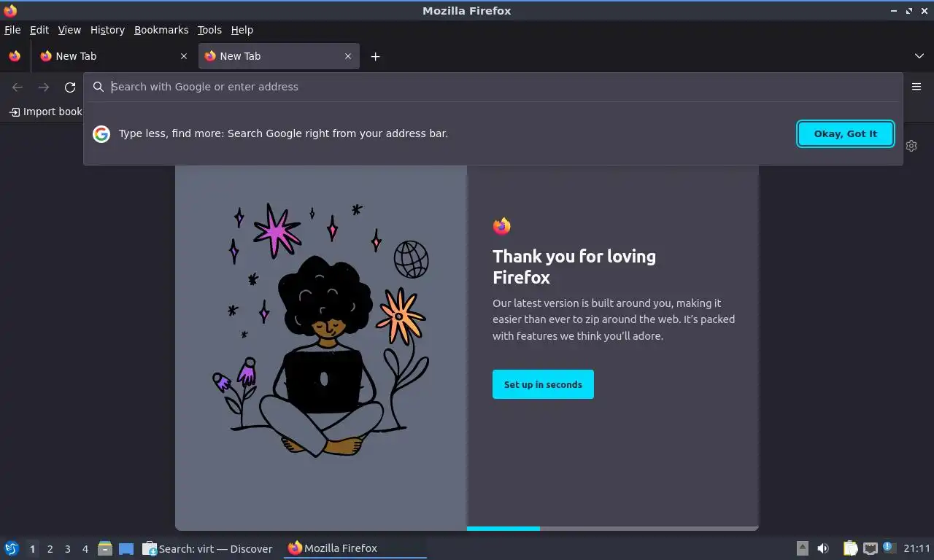Screen dimensions: 934x560
Task: Go back one page
Action: tap(18, 87)
